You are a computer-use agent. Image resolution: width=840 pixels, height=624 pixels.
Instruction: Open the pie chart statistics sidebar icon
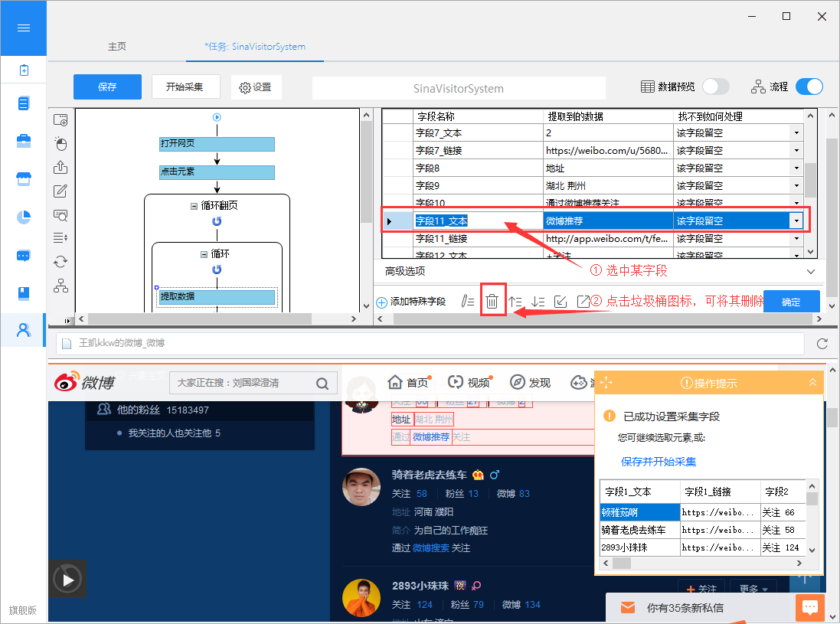(x=24, y=217)
